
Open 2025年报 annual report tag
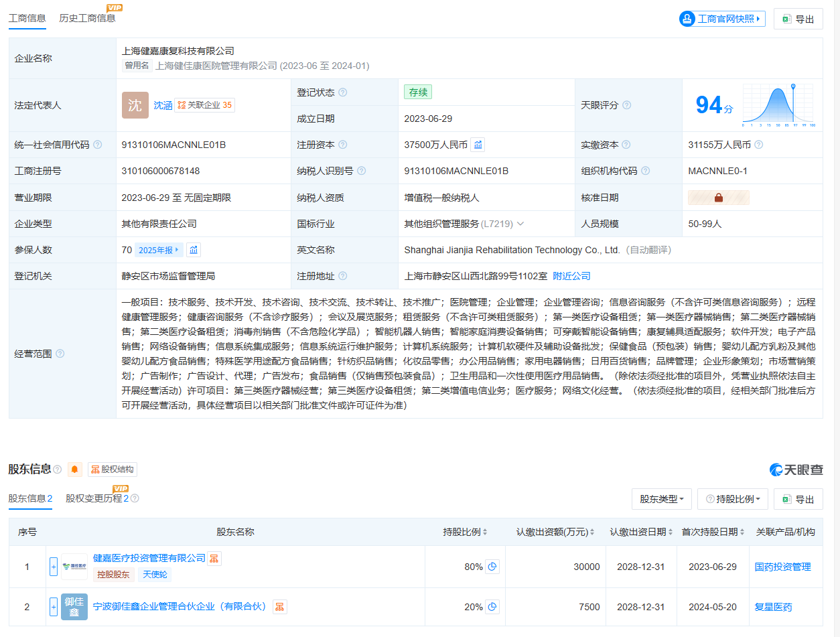pyautogui.click(x=159, y=250)
